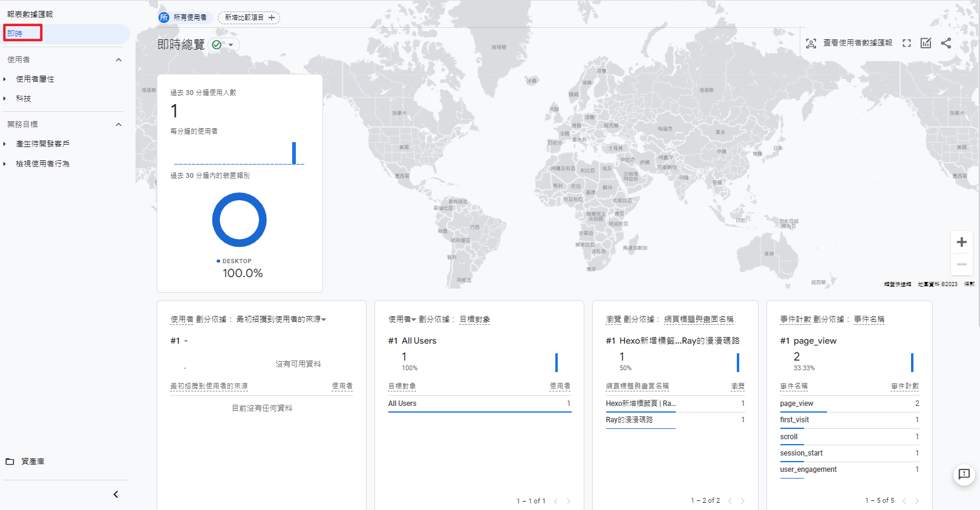This screenshot has width=980, height=510.
Task: Select the Hexo新增標籤頁 table row
Action: coord(675,404)
